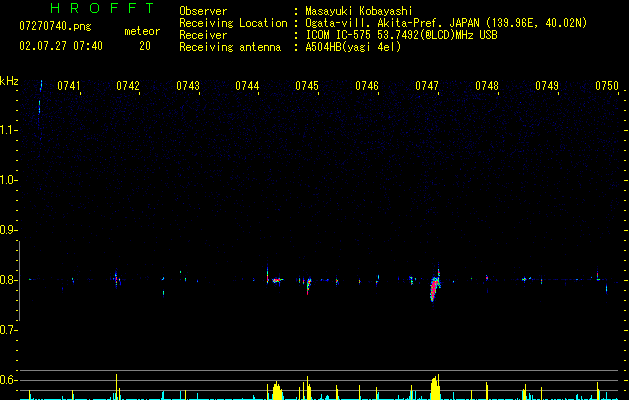Click the tallest yellow intensity bar near 0747
The height and width of the screenshot is (400, 629).
coord(435,387)
